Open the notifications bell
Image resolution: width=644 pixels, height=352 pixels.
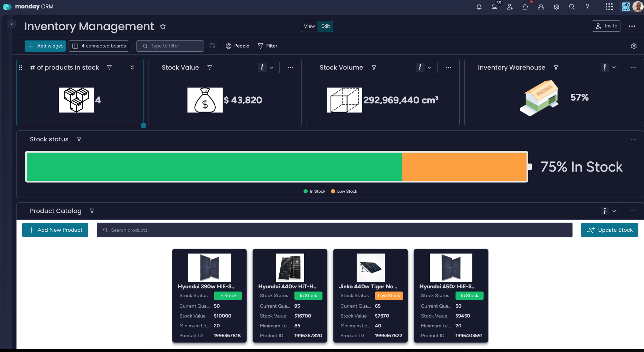tap(479, 7)
